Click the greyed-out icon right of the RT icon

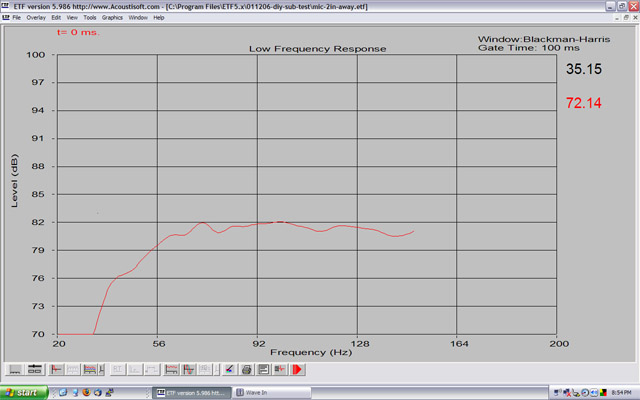tap(135, 369)
